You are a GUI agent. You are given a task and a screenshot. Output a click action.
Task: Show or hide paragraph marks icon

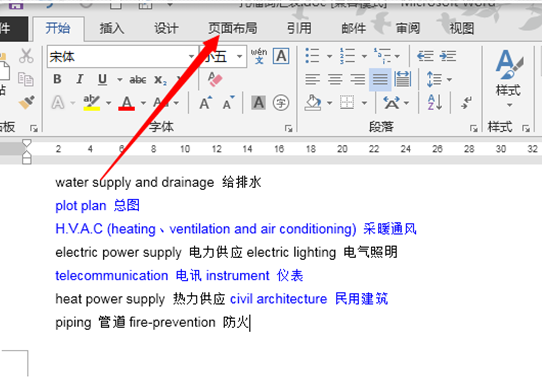[x=466, y=103]
